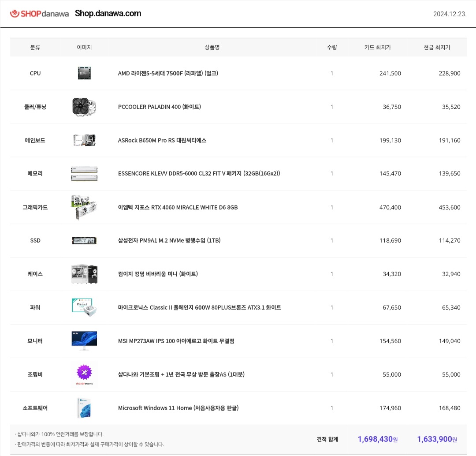
Task: Click cooler cash price 35,520
Action: (x=451, y=107)
